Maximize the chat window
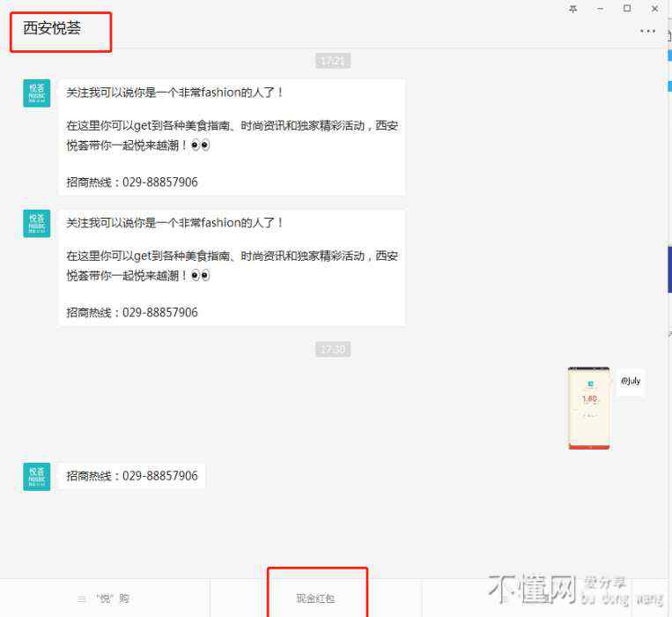This screenshot has height=617, width=672. click(x=627, y=9)
